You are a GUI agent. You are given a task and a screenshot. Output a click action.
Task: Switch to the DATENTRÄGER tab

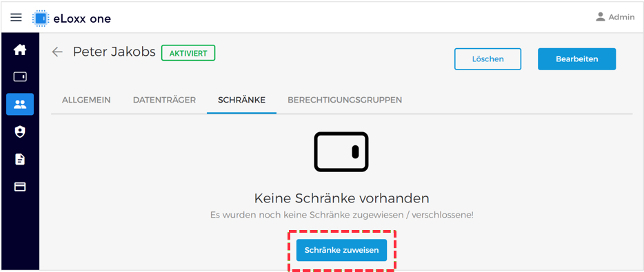(x=164, y=100)
